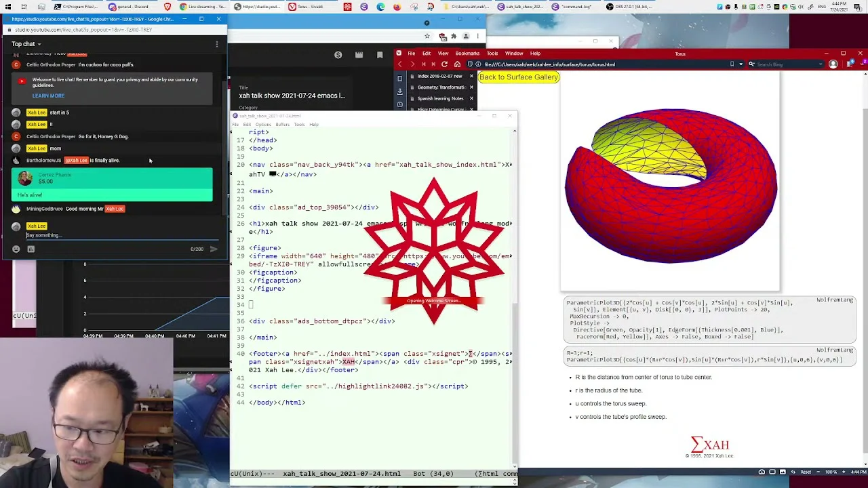This screenshot has width=868, height=488.
Task: Click the monetization dollar icon
Action: (338, 55)
